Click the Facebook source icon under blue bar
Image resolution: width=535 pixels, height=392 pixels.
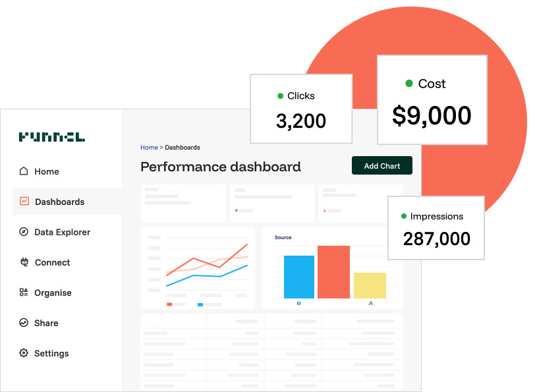coord(299,303)
